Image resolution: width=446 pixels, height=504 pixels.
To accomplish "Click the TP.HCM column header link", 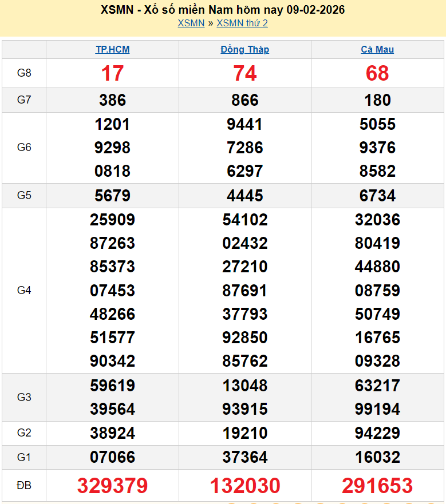I will tap(112, 50).
